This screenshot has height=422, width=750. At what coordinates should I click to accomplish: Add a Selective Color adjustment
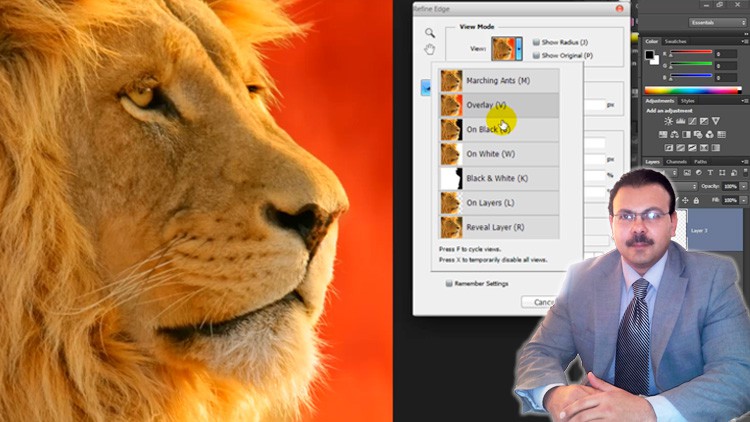tap(704, 148)
